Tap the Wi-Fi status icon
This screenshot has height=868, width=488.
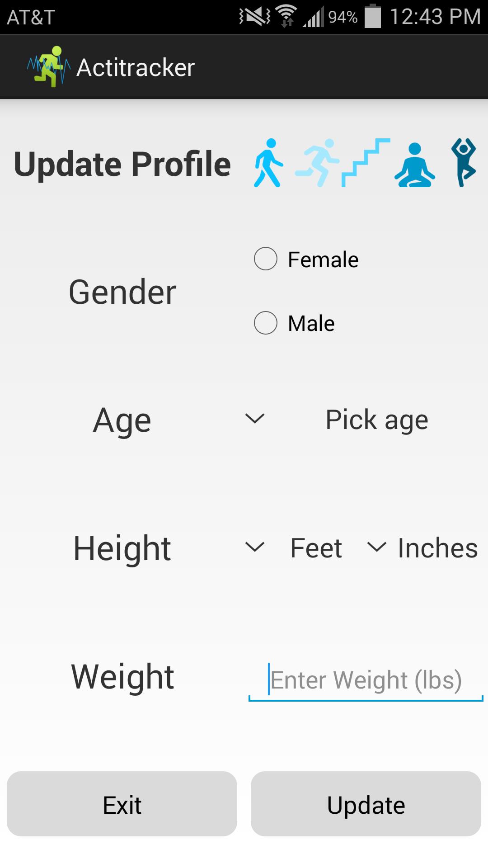[286, 17]
